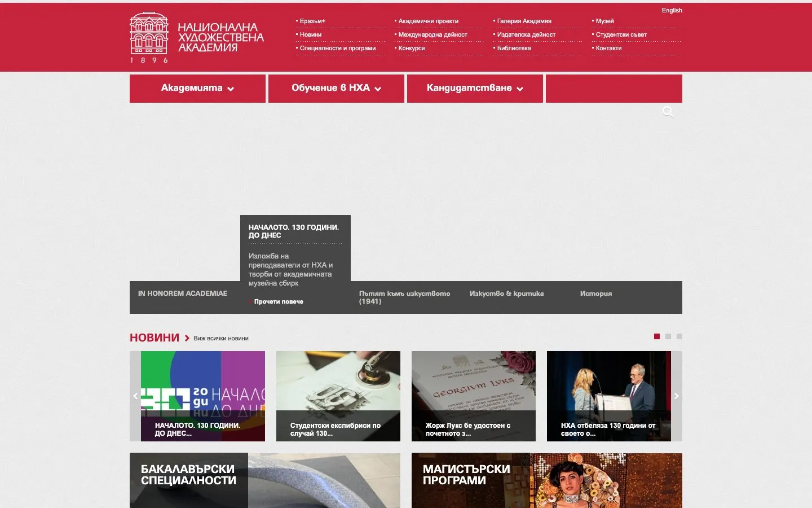Screen dimensions: 812x508
Task: Click Прочети повече in the slider caption
Action: point(279,302)
